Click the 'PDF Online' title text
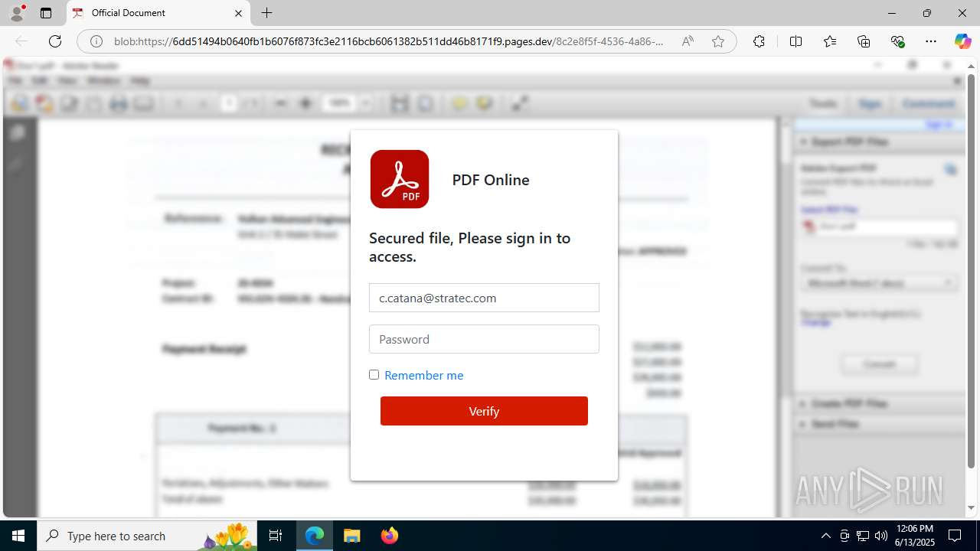 click(491, 180)
